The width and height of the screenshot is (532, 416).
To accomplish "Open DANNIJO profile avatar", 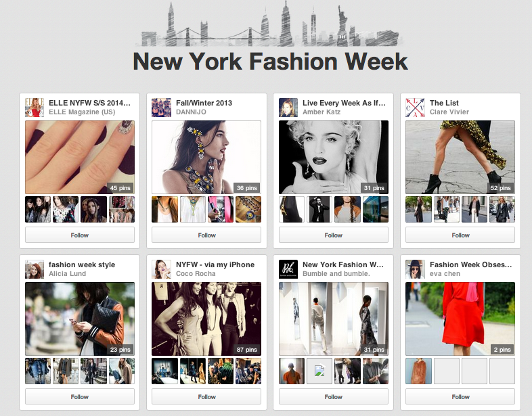I will pos(161,108).
